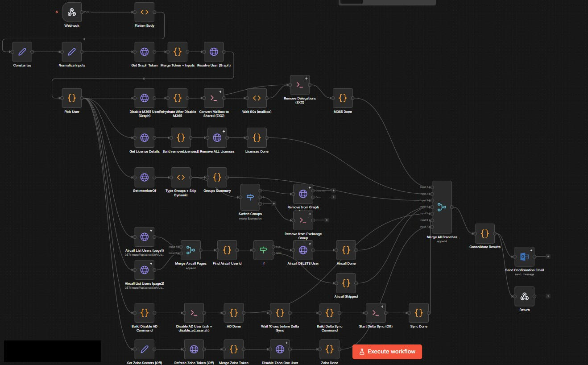
Task: Select the Return webhook response node
Action: click(x=524, y=296)
